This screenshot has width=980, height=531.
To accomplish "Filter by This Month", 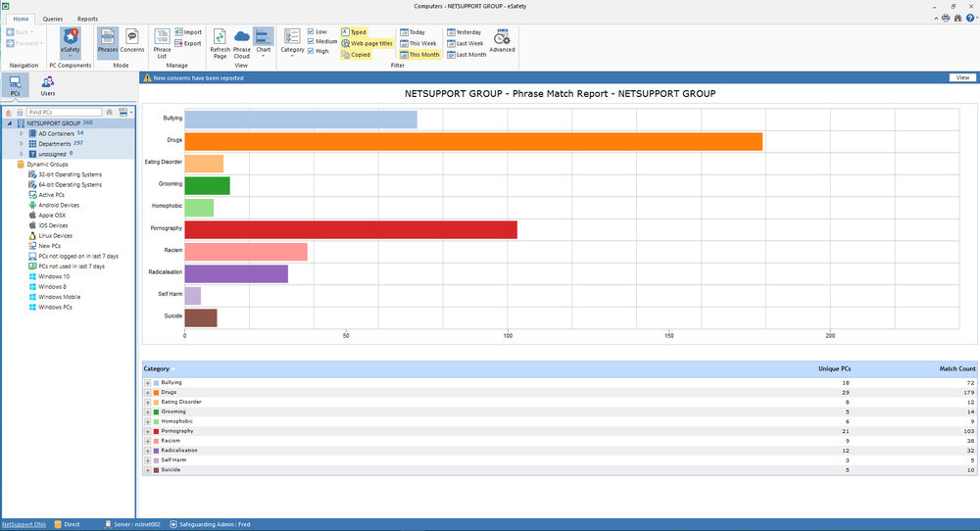I will [419, 55].
